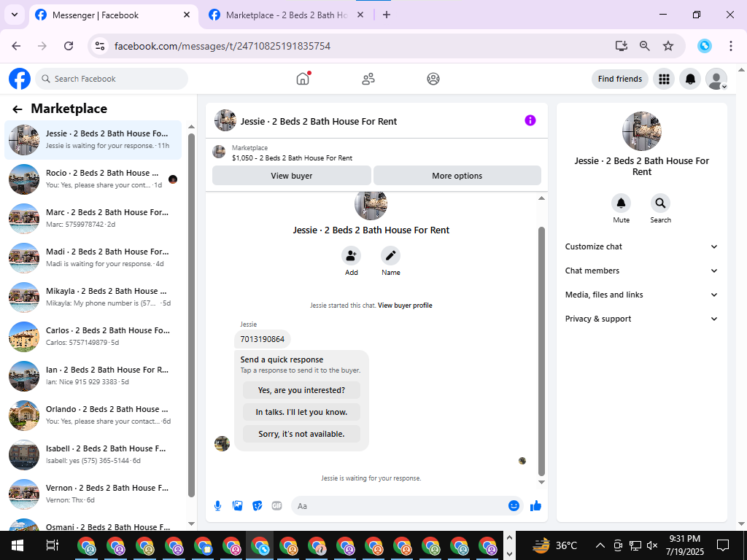
Task: Attach a photo file icon
Action: 237,506
